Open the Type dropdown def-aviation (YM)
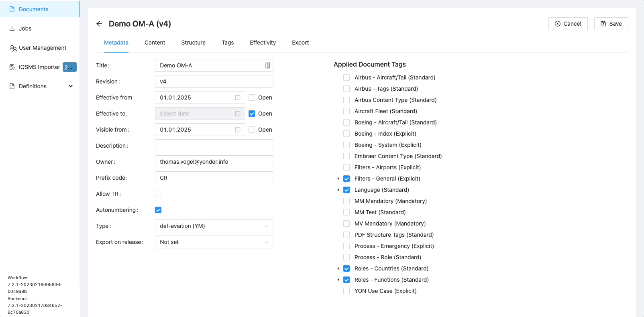 [x=214, y=226]
